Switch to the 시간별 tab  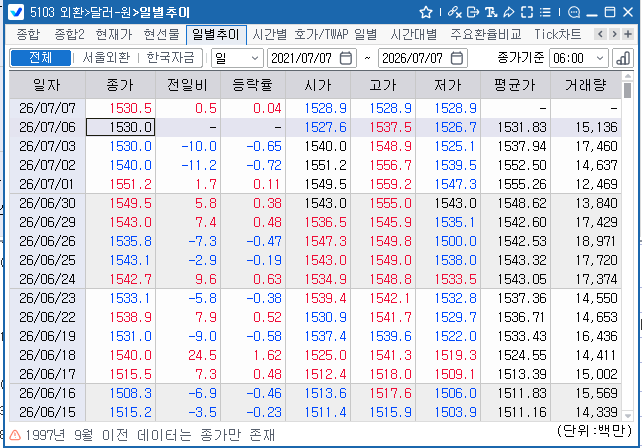coord(269,34)
